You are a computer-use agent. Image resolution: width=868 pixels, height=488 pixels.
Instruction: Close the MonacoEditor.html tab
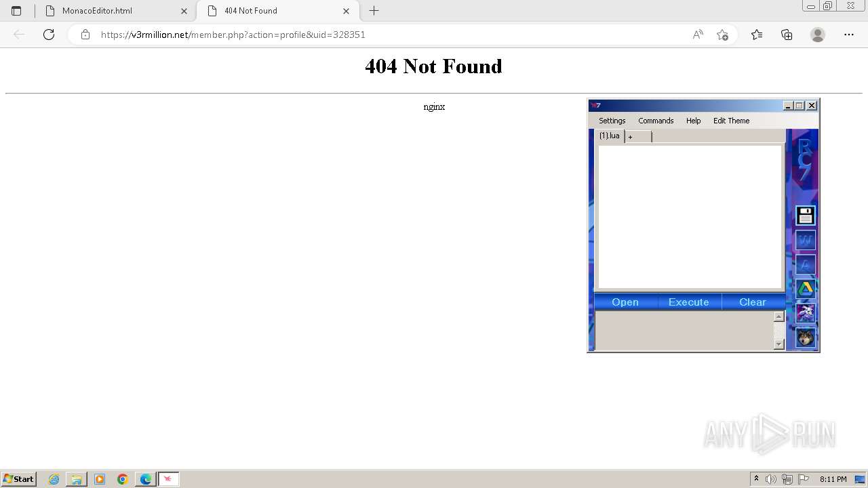tap(184, 11)
